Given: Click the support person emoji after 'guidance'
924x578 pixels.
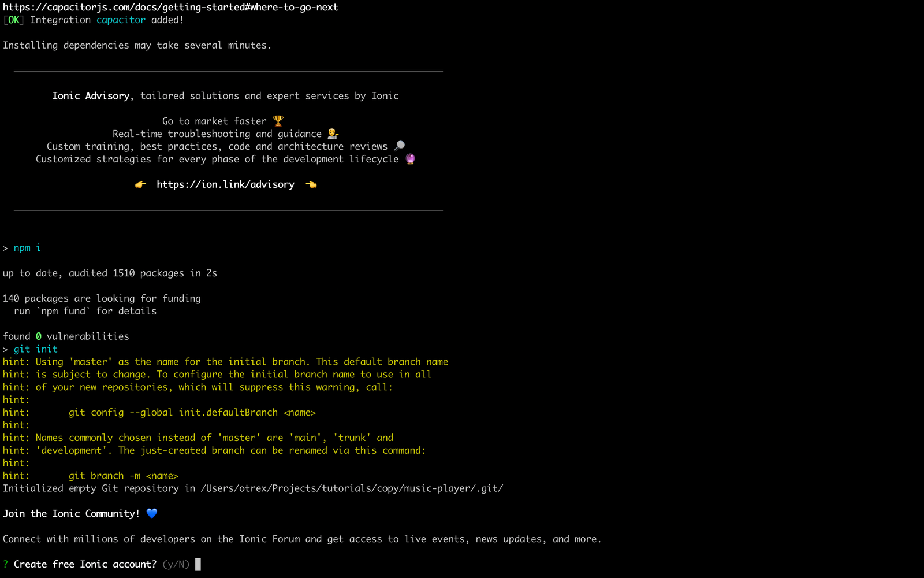Looking at the screenshot, I should pyautogui.click(x=333, y=134).
